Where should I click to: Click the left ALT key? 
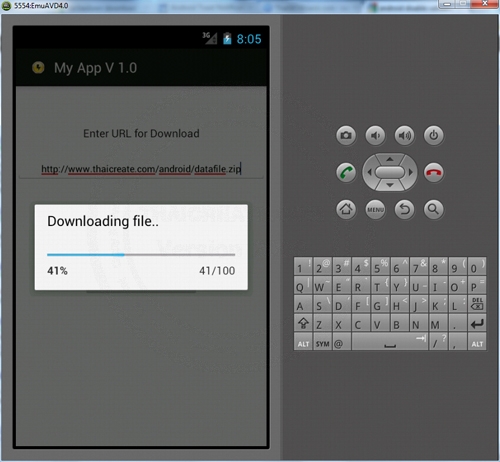click(x=303, y=342)
